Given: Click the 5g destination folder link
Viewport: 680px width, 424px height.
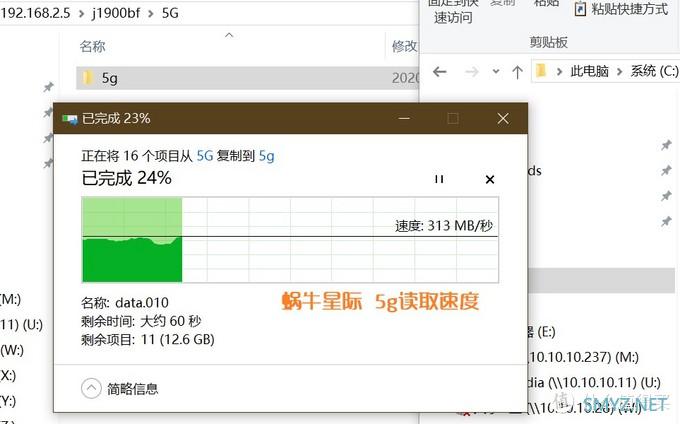Looking at the screenshot, I should (266, 156).
